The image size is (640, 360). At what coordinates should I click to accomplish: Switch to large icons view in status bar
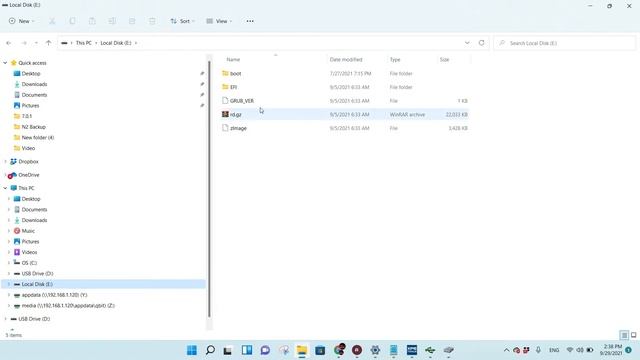[633, 335]
